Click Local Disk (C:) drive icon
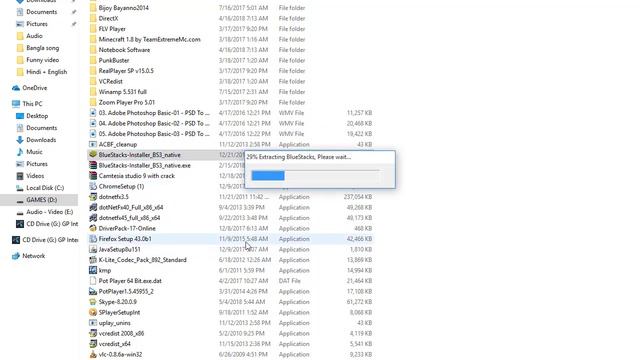Screen dimensions: 640x360 click(x=20, y=188)
